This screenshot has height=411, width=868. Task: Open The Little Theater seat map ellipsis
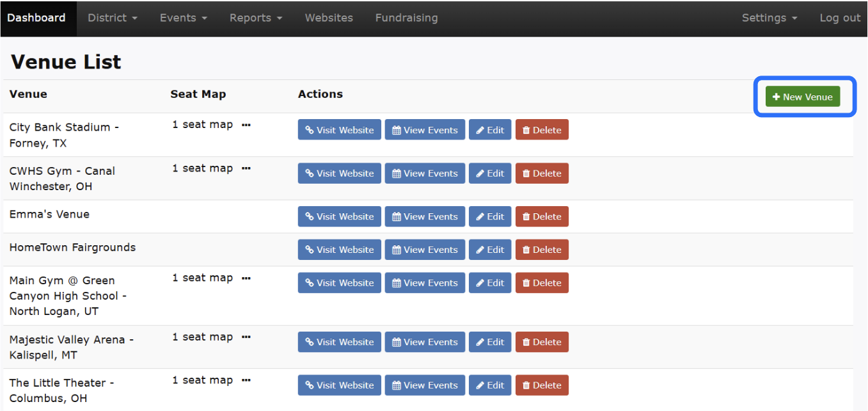(246, 380)
